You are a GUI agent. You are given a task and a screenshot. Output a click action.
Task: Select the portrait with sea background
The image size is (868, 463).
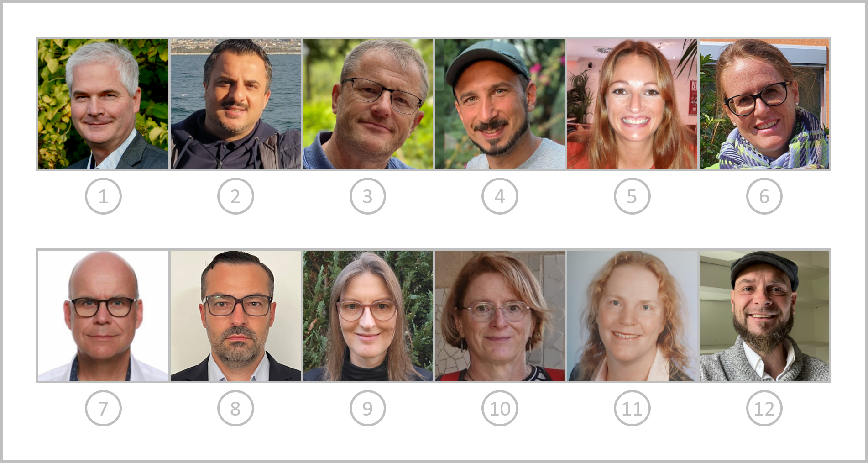click(x=235, y=104)
